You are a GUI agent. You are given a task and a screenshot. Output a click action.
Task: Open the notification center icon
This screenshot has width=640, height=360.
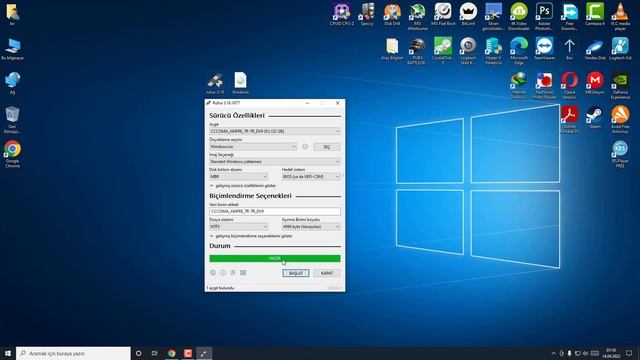coord(629,353)
